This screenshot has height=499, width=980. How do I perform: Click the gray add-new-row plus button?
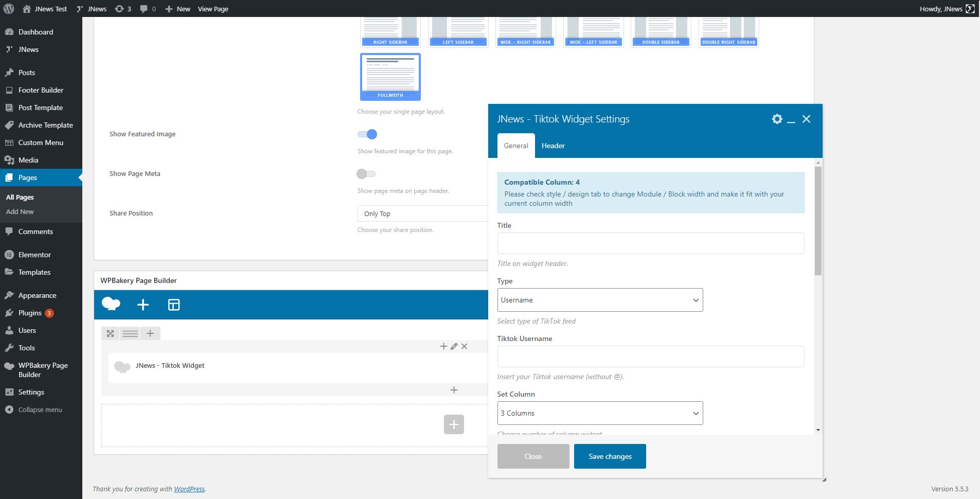pos(454,424)
